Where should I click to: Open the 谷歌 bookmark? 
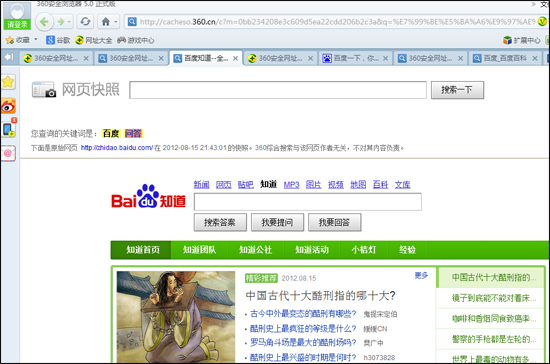click(58, 40)
